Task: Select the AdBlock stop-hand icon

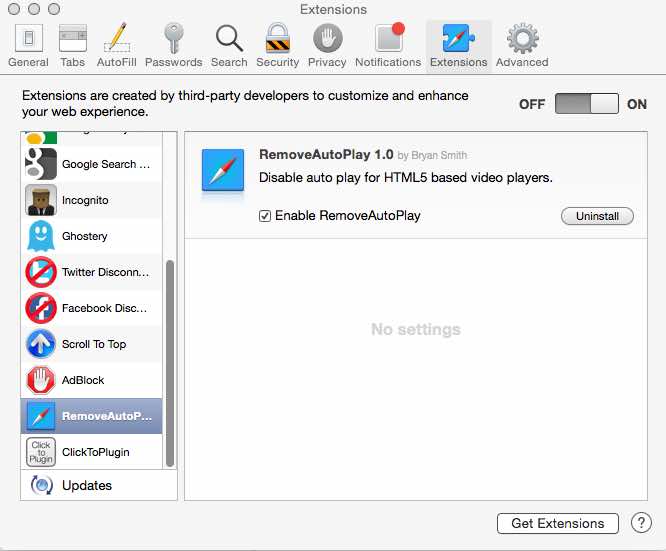Action: [41, 380]
